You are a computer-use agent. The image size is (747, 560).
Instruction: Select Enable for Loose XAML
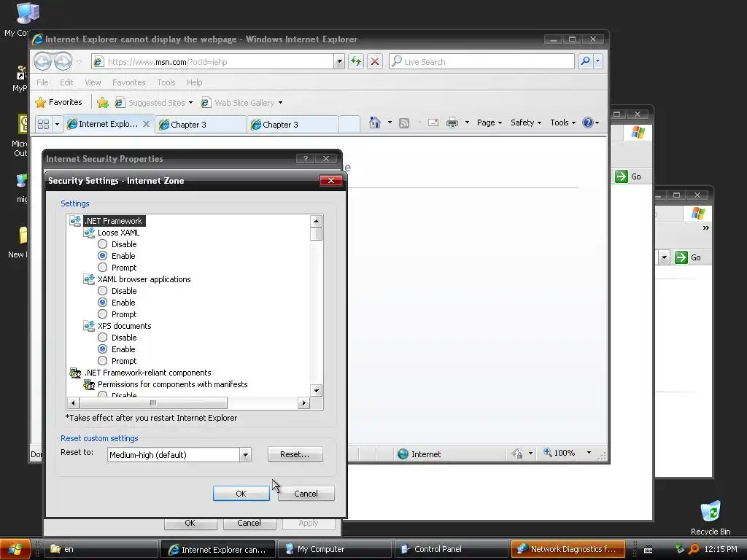[102, 256]
